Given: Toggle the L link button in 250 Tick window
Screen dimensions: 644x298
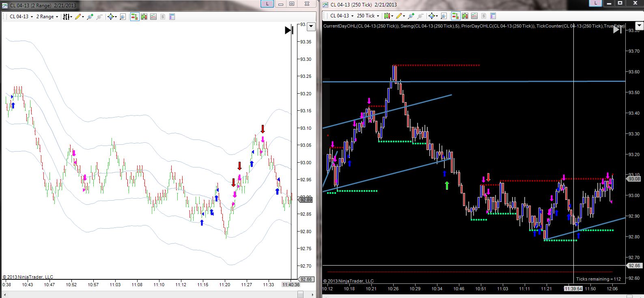Looking at the screenshot, I should click(596, 3).
